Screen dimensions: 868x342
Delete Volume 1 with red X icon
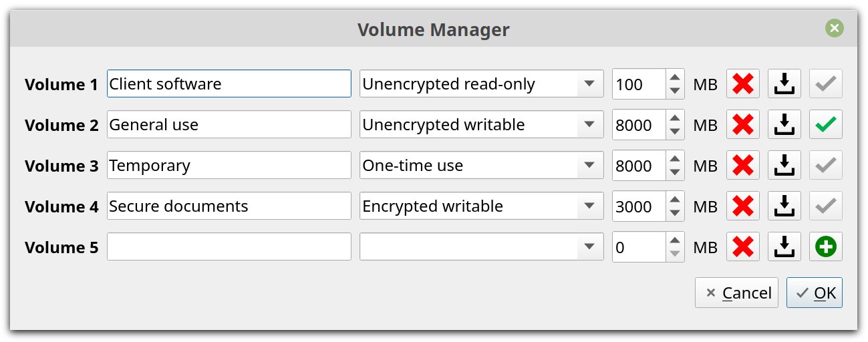[743, 84]
